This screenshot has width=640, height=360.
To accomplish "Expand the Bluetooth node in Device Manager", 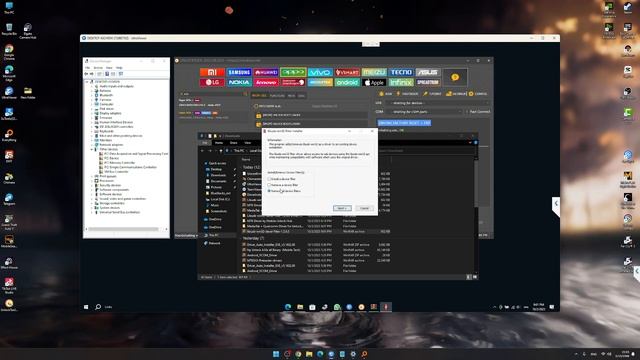I will (92, 95).
